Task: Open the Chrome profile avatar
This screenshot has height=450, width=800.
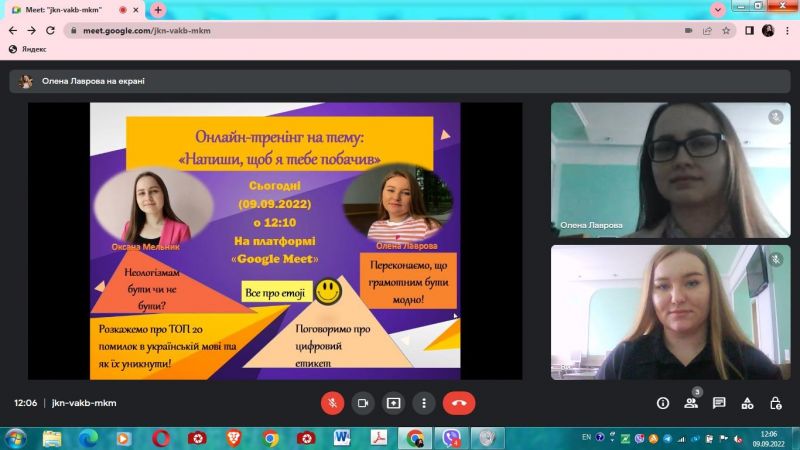Action: [768, 31]
